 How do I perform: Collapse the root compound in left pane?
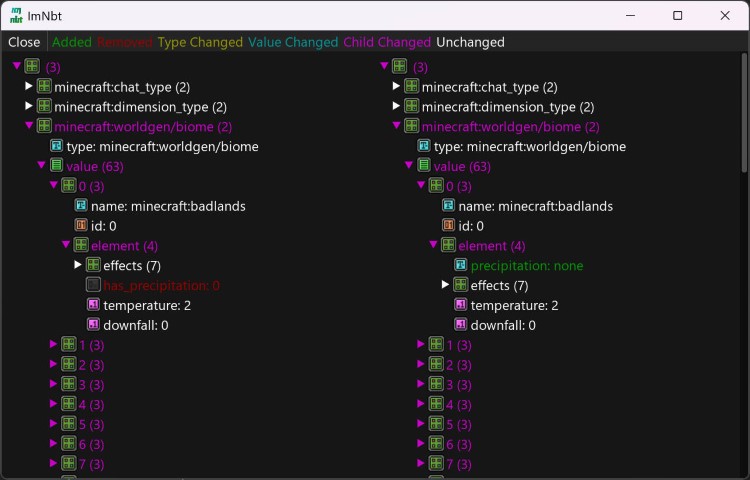[17, 65]
